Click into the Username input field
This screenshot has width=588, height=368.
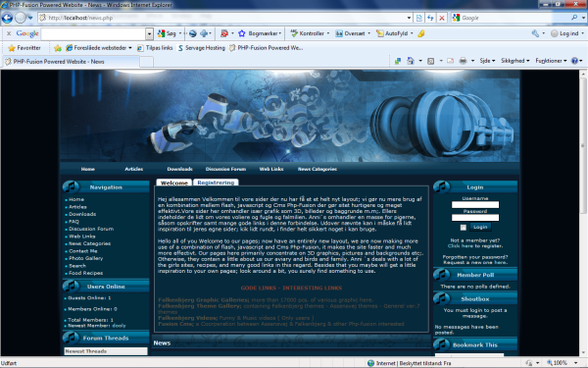(475, 205)
